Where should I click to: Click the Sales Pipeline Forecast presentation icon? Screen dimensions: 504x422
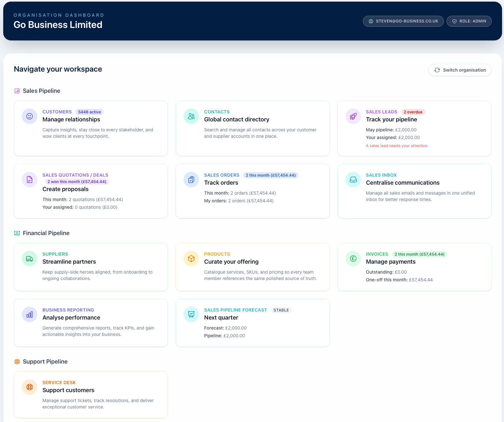pyautogui.click(x=191, y=314)
